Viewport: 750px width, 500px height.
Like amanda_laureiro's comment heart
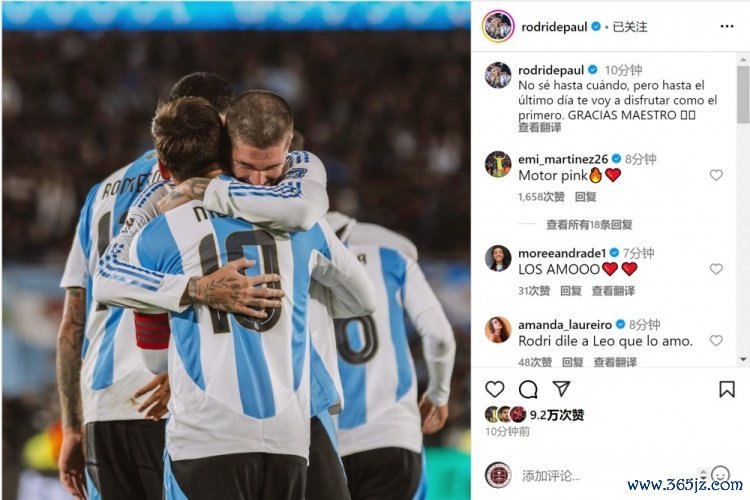pyautogui.click(x=716, y=340)
